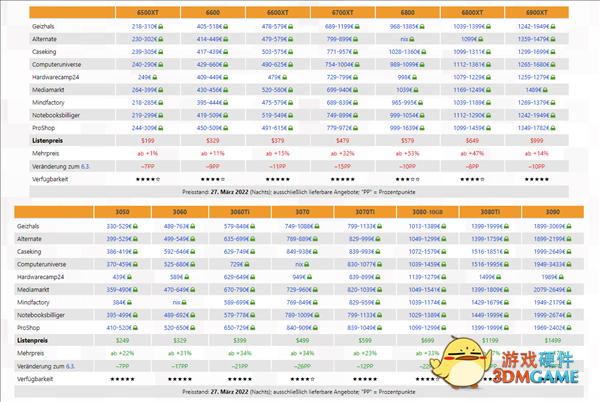Open the 754-1004€ Computeruniverse price

pyautogui.click(x=340, y=64)
